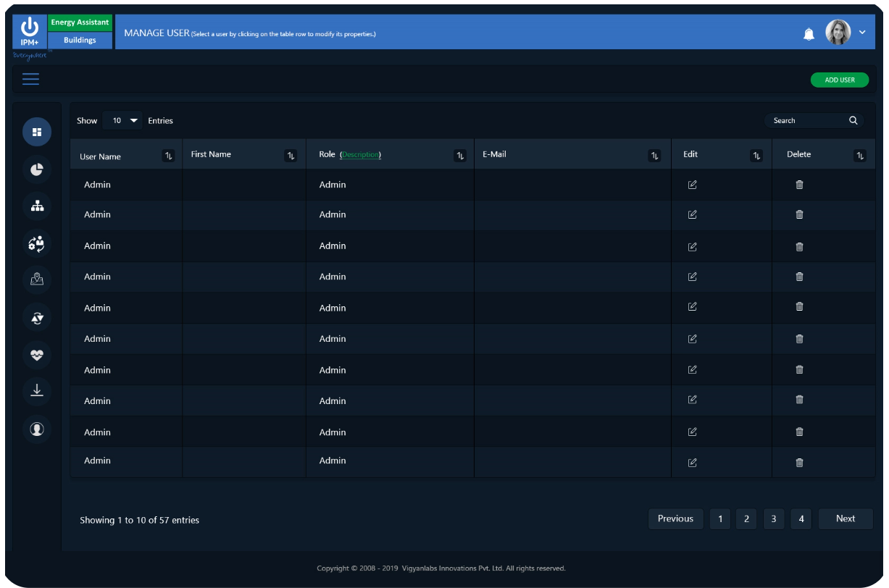Sort by Role column
This screenshot has width=889, height=588.
[460, 156]
